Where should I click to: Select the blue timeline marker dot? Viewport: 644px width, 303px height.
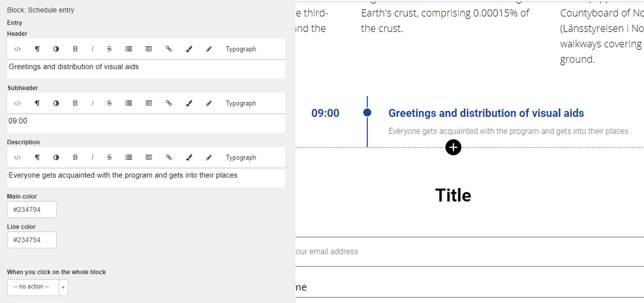tap(367, 113)
